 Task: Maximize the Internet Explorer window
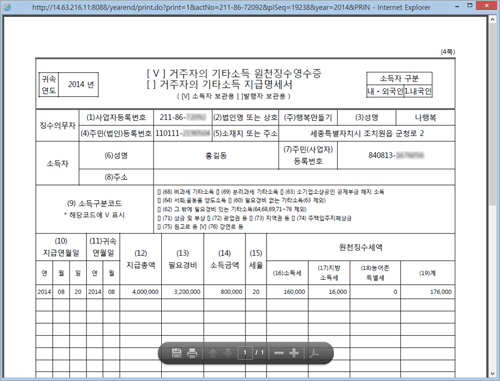point(470,6)
